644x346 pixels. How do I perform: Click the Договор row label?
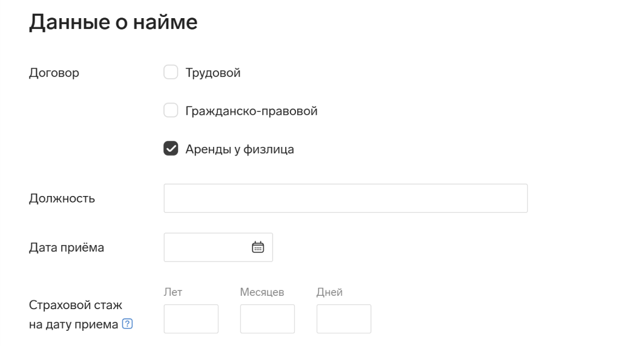[54, 73]
